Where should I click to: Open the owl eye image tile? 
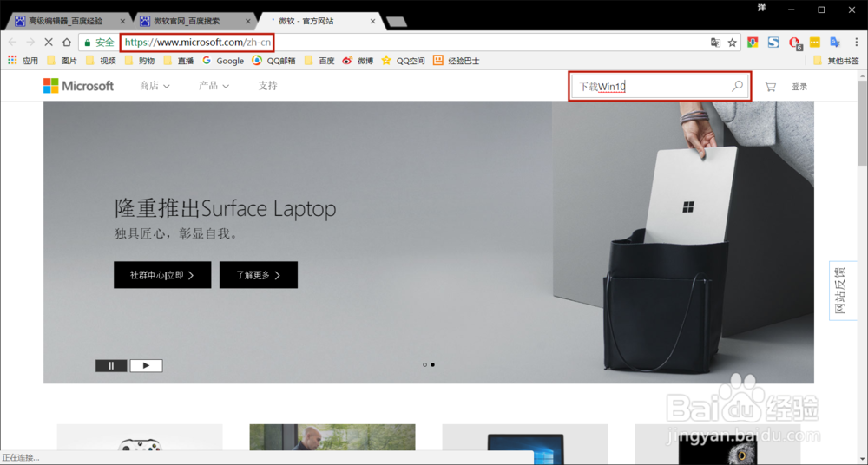(x=718, y=444)
